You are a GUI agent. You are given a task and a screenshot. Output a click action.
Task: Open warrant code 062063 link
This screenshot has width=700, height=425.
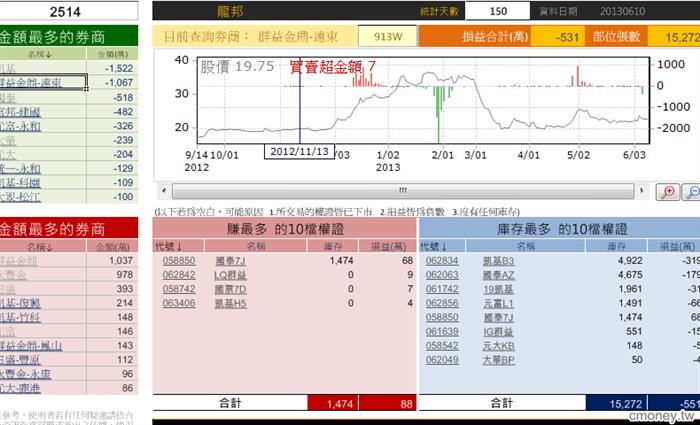442,275
